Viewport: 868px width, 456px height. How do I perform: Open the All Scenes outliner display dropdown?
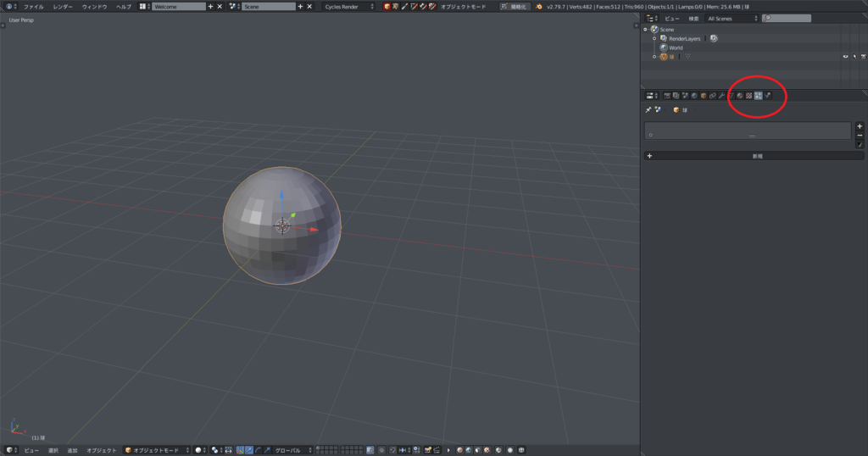732,19
